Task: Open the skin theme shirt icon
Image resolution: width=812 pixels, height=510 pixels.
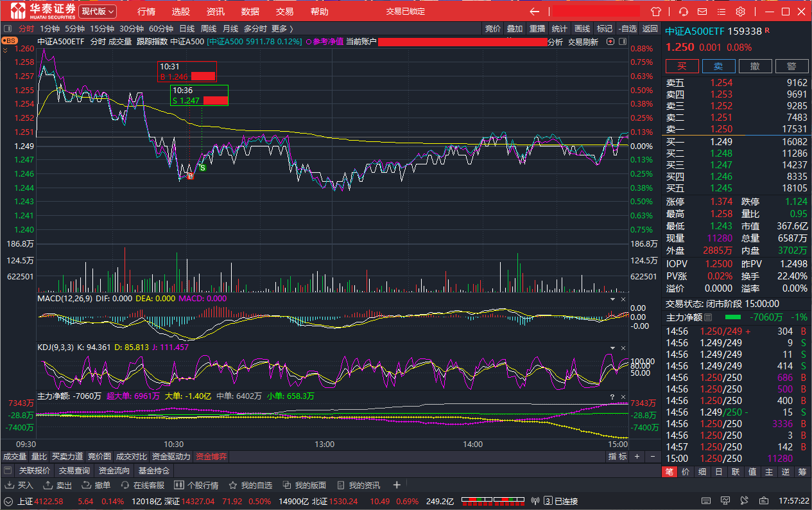Action: pos(655,12)
